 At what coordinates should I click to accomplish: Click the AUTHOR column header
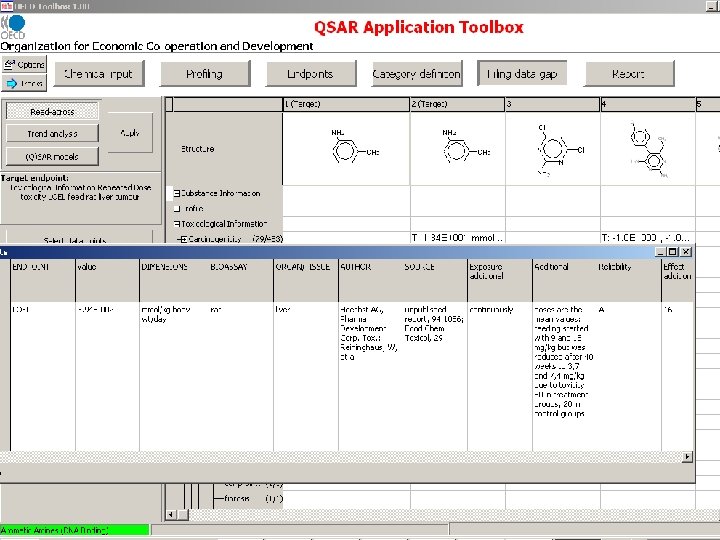point(371,280)
